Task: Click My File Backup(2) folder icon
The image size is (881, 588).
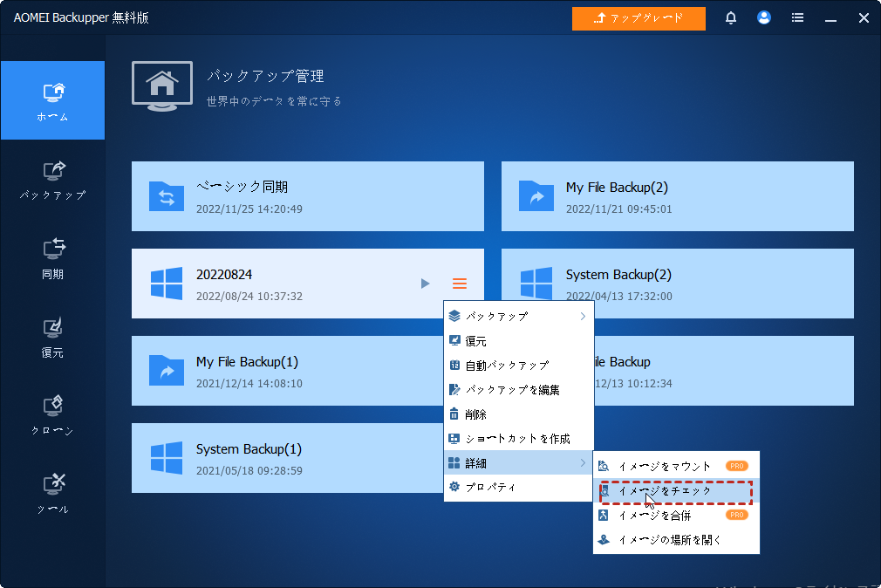Action: pyautogui.click(x=536, y=196)
